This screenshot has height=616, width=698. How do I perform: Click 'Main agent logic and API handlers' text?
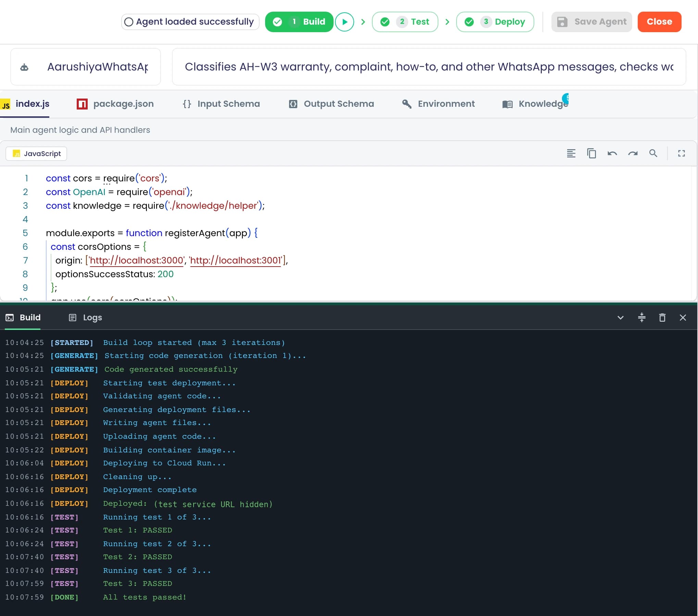pos(80,130)
